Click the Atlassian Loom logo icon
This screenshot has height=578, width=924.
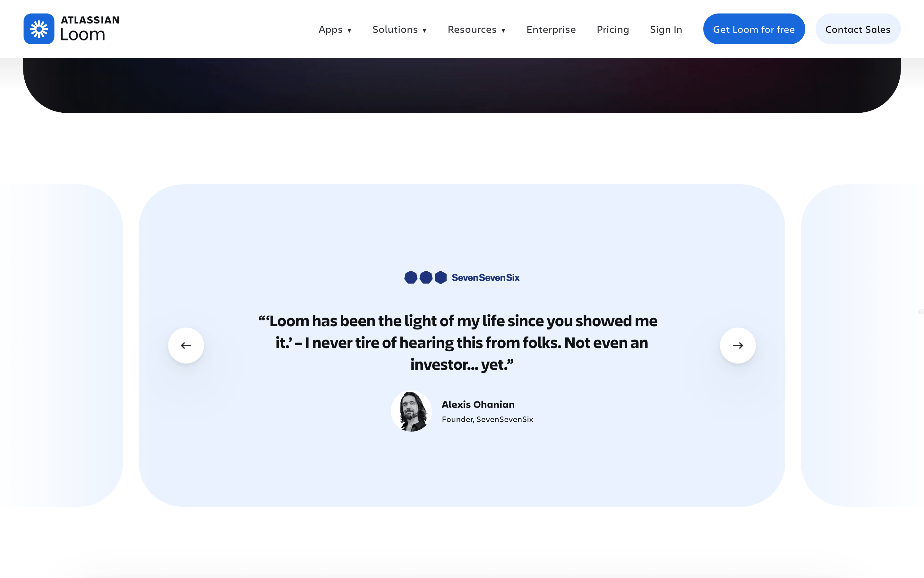pyautogui.click(x=39, y=29)
